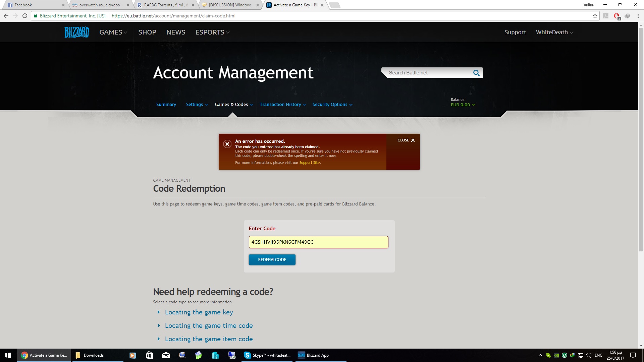Open the WhiteDeath account dropdown
This screenshot has width=644, height=362.
click(x=554, y=32)
